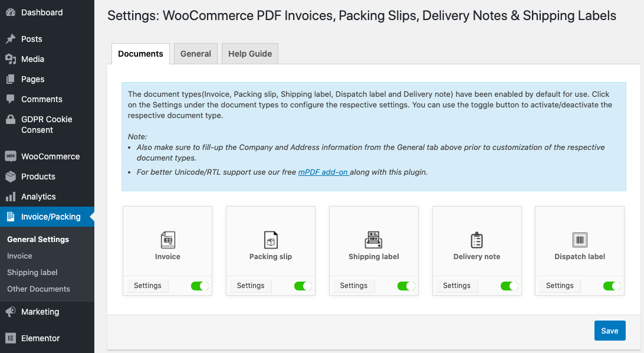Open Other Documents submenu
This screenshot has width=644, height=353.
(x=38, y=289)
